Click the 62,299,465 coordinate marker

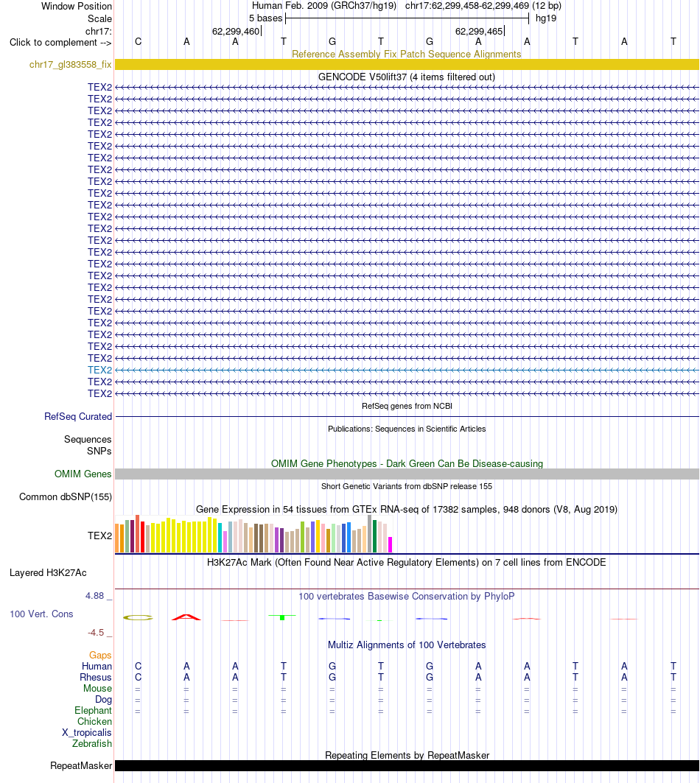click(x=479, y=31)
